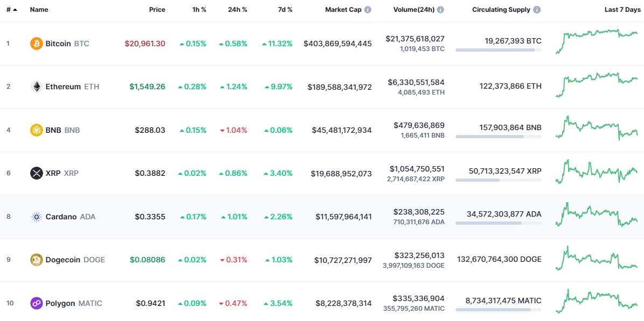644x321 pixels.
Task: Click the Ethereum logo icon
Action: click(x=37, y=87)
